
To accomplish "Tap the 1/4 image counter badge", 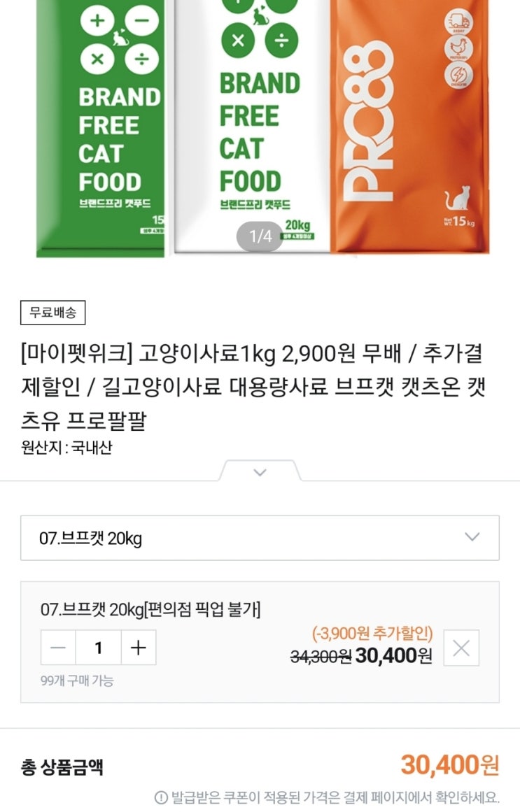I will click(x=260, y=236).
